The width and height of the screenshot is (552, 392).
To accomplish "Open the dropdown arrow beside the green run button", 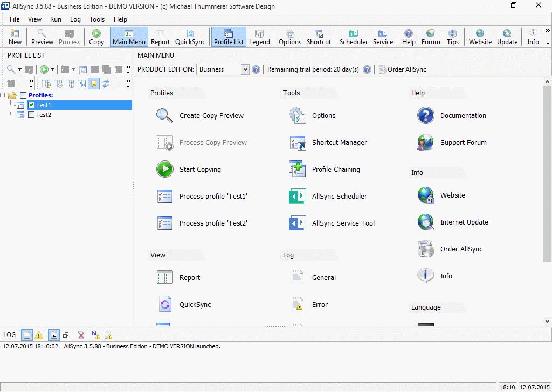I will [x=52, y=69].
